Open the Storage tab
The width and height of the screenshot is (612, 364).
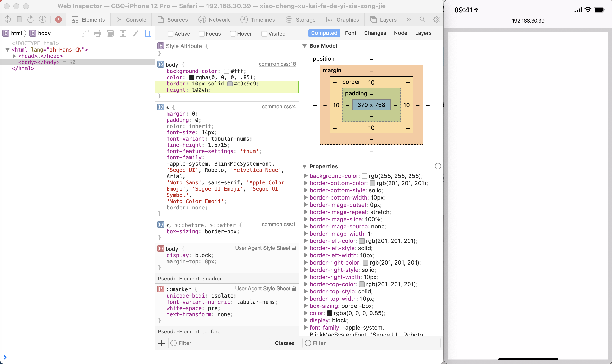(301, 20)
